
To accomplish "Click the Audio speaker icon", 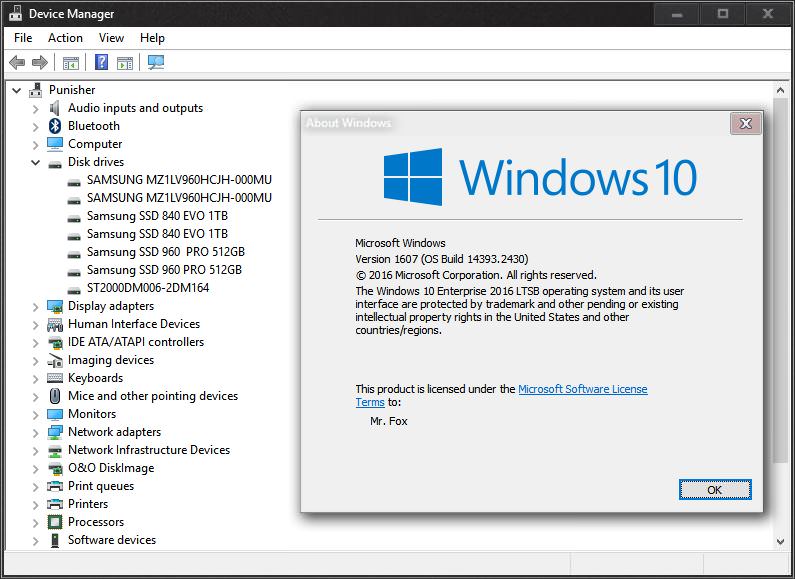I will point(55,108).
